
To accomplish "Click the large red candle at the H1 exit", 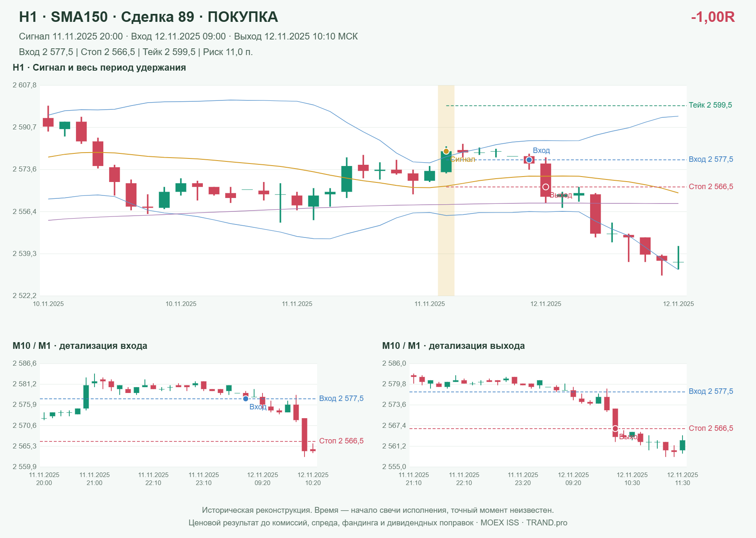I will pos(546,180).
